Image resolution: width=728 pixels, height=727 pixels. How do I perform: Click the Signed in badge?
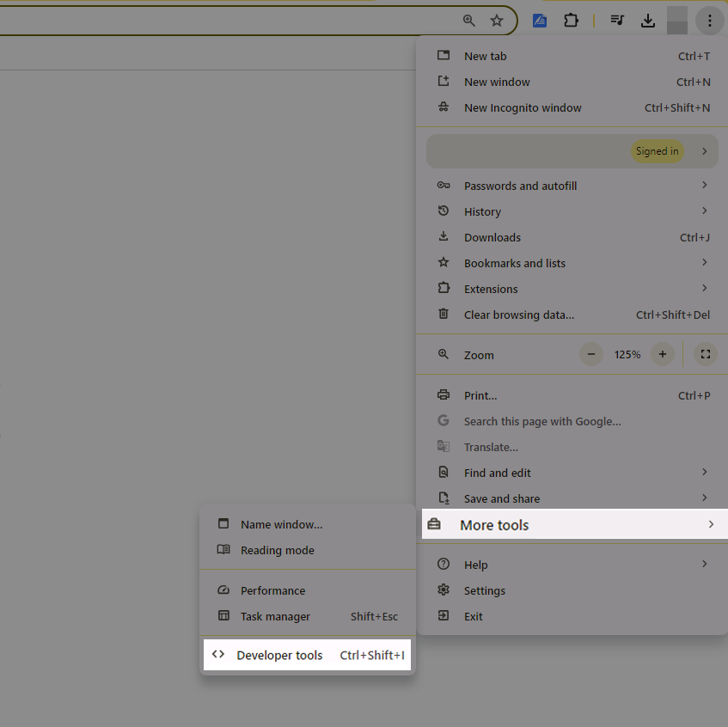657,151
